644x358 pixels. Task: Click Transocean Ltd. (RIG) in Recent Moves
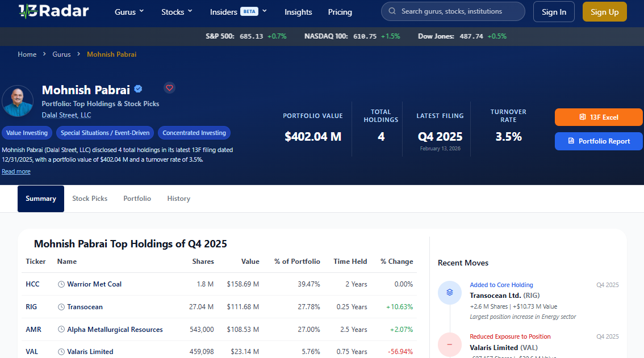[505, 296]
